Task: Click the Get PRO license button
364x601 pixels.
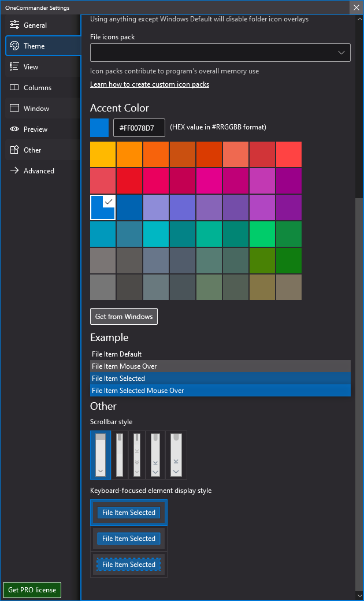Action: (32, 590)
